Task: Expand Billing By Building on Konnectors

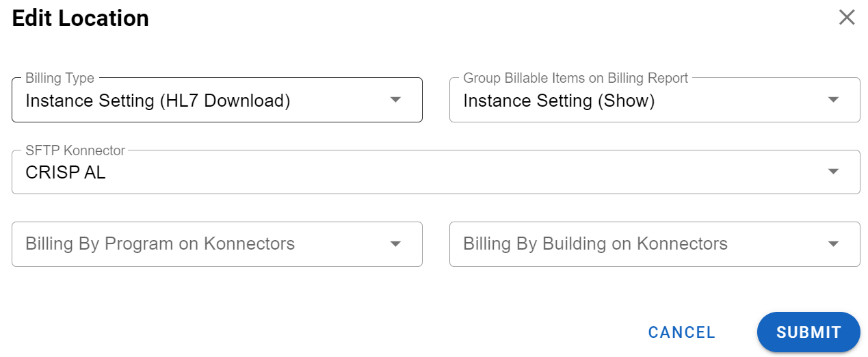Action: click(595, 244)
